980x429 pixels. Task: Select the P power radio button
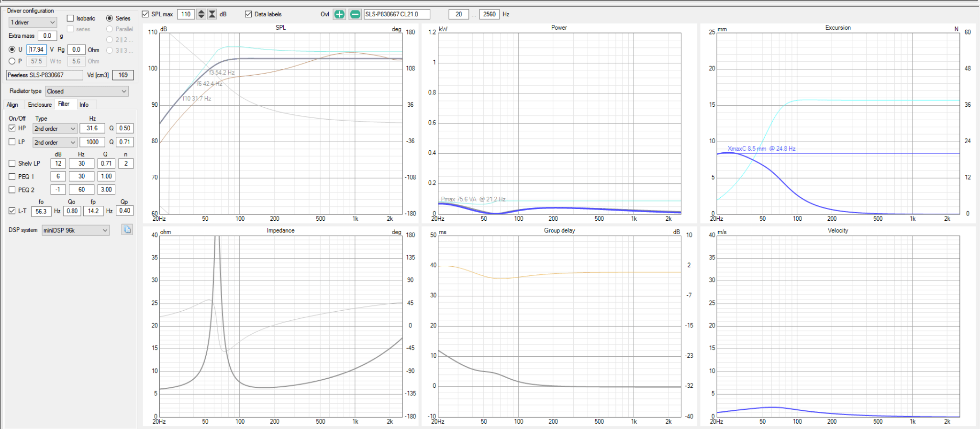12,61
